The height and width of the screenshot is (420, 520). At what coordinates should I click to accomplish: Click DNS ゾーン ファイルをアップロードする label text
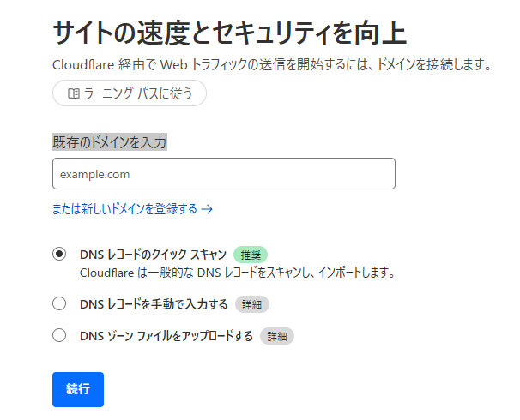click(x=166, y=336)
